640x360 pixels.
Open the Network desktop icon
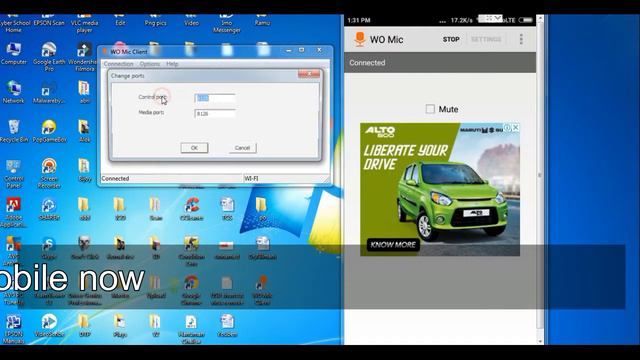14,92
